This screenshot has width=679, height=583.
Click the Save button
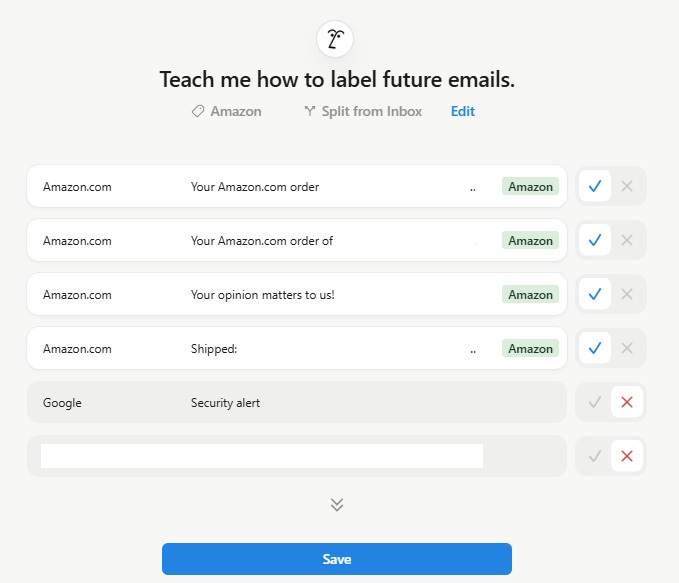pos(337,559)
